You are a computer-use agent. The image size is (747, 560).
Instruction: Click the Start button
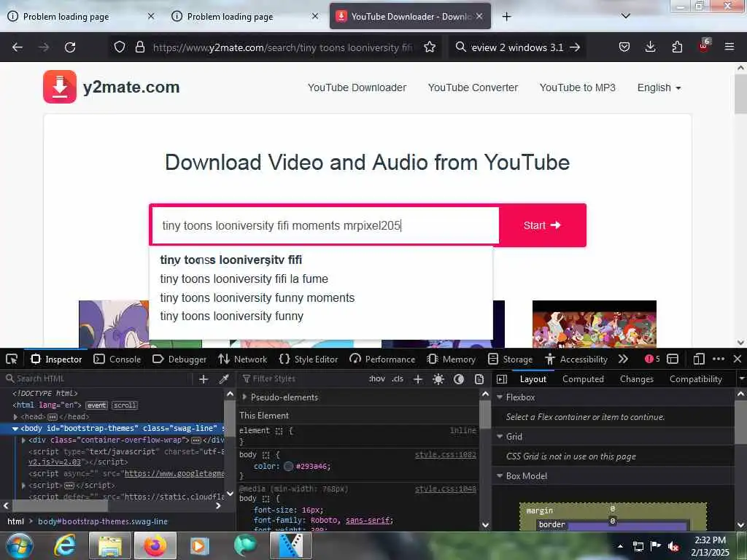pyautogui.click(x=542, y=225)
